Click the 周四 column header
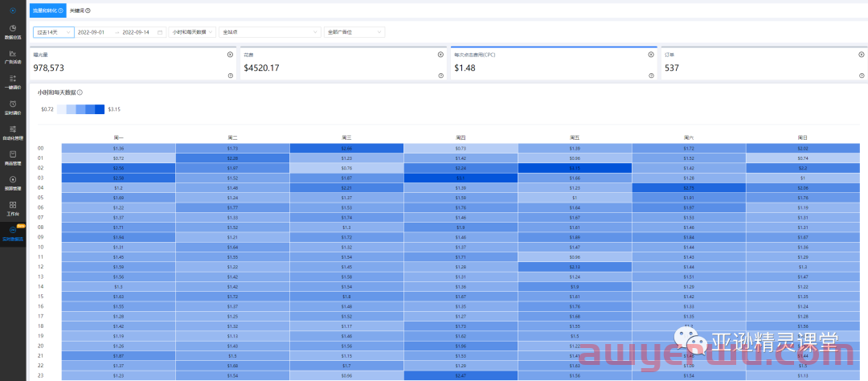Viewport: 868px width, 381px height. click(x=461, y=137)
